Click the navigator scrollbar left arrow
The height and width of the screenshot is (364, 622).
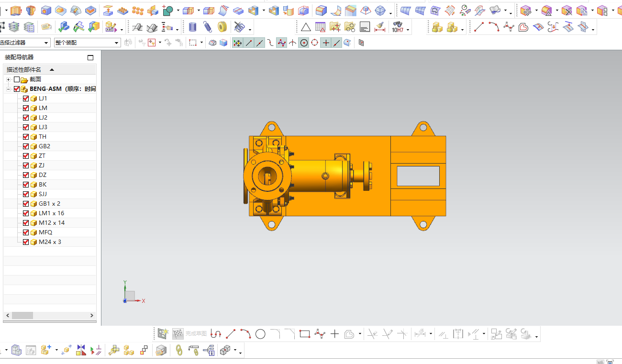[7, 316]
